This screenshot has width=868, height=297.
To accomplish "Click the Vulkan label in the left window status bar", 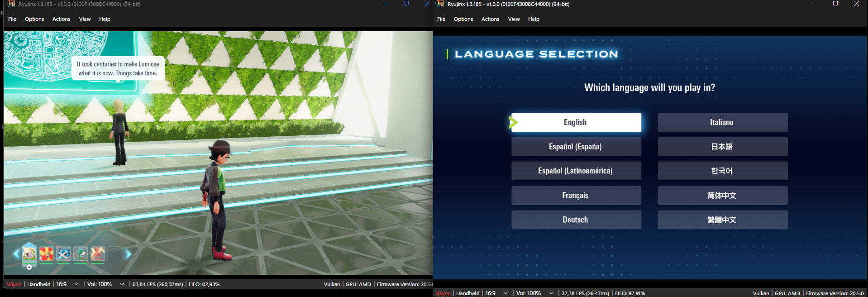I will (332, 284).
